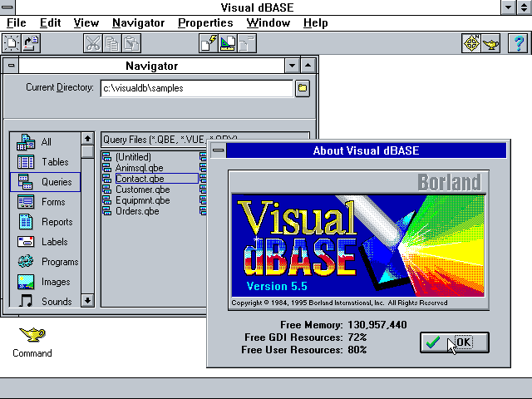Click the Navigator window title bar
Image resolution: width=532 pixels, height=399 pixels.
[151, 66]
